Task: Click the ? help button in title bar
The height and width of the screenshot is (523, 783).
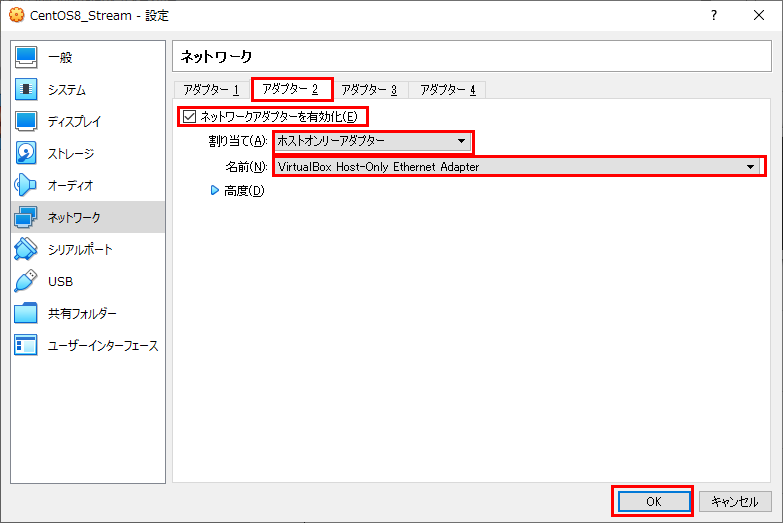Action: [714, 15]
